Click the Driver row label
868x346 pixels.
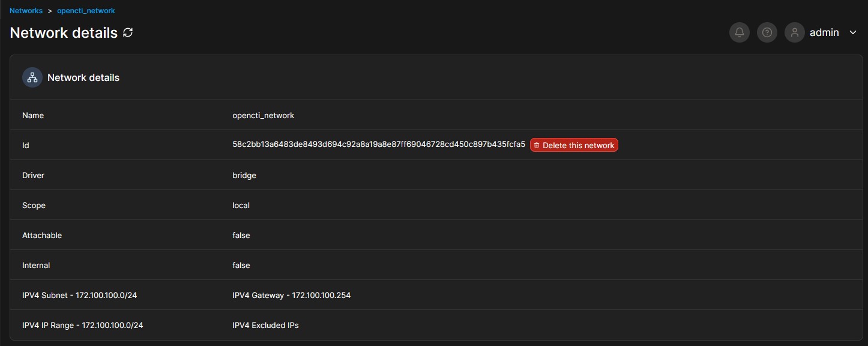tap(33, 175)
